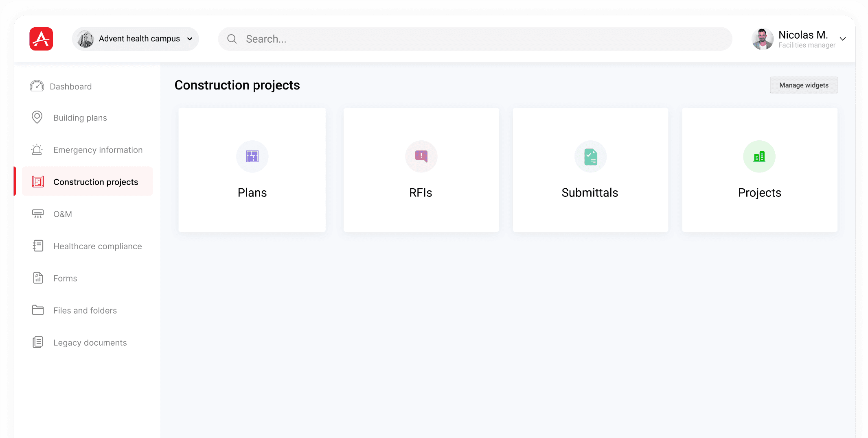Click the Nicolas M. name text
The height and width of the screenshot is (438, 868).
coord(803,35)
